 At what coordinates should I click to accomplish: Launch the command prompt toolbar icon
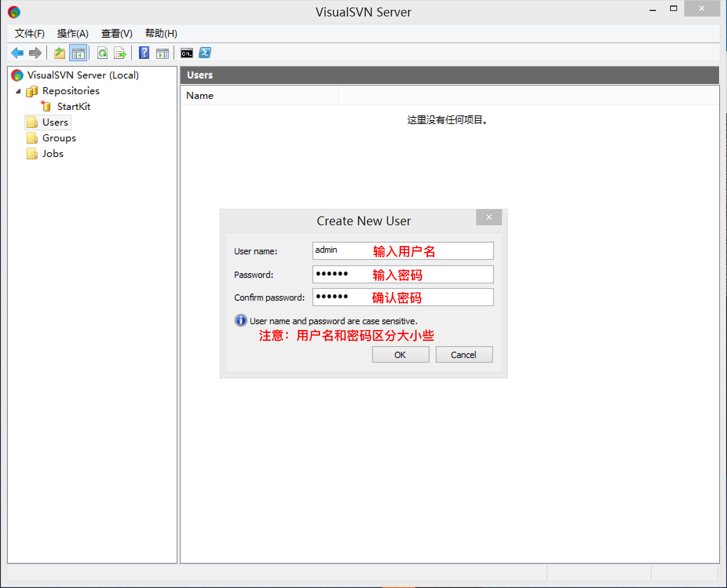[x=186, y=53]
